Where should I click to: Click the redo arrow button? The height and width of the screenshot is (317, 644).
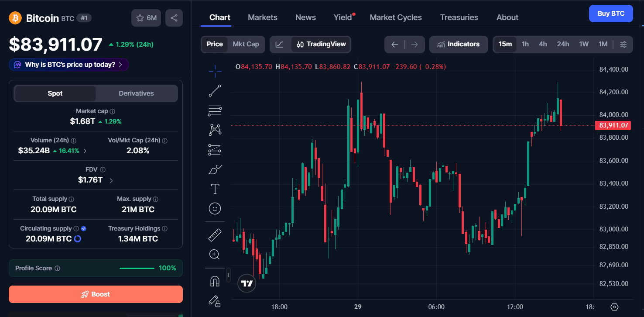pos(414,44)
